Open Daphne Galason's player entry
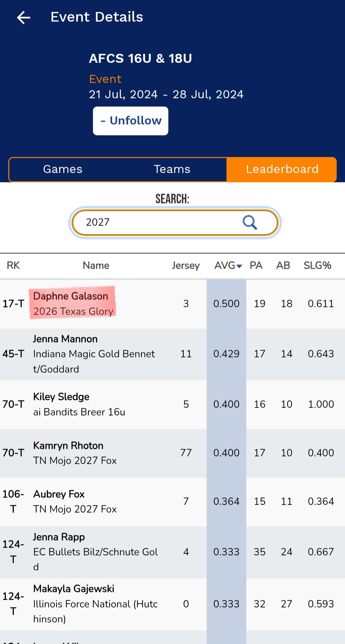The height and width of the screenshot is (644, 345). coord(172,304)
